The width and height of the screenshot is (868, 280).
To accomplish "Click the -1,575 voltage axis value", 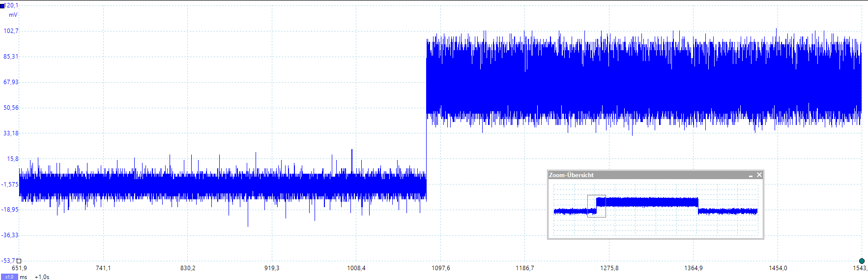I will [10, 184].
